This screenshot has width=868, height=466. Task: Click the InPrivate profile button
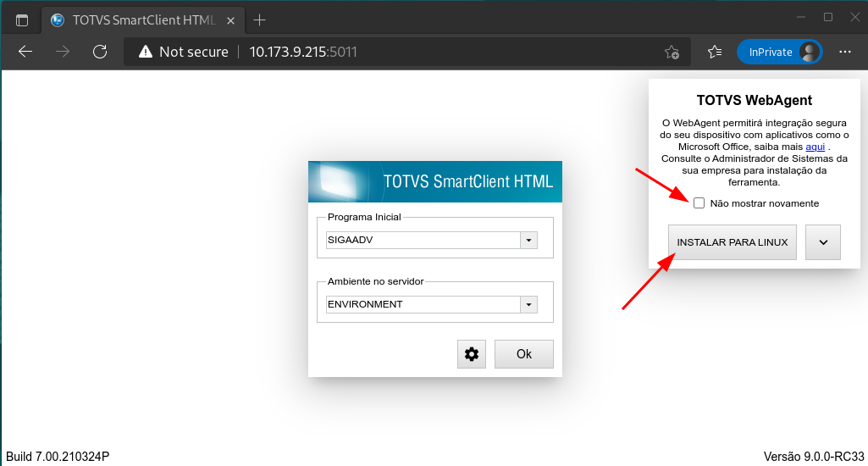pyautogui.click(x=779, y=52)
